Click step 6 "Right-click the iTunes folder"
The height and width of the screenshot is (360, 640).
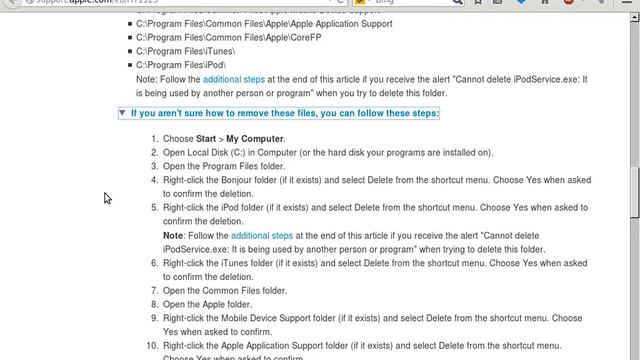[x=375, y=270]
